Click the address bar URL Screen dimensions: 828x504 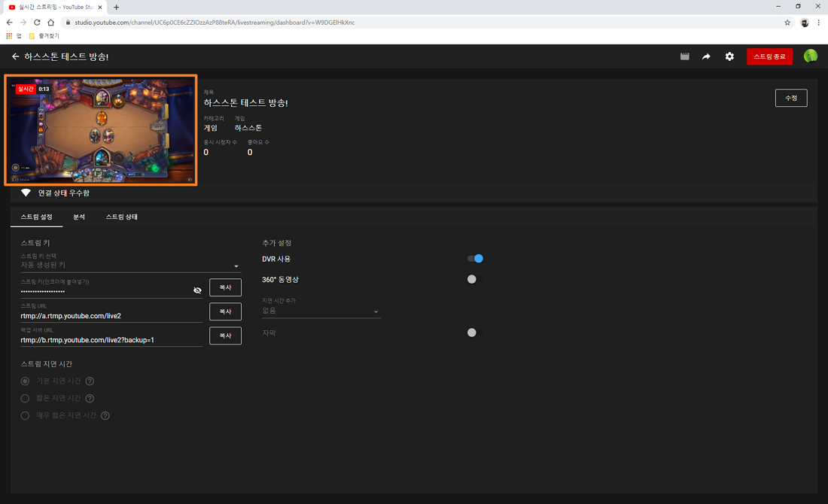coord(215,22)
